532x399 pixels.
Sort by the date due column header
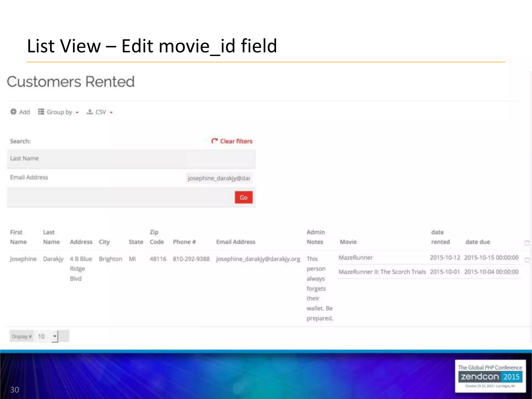coord(477,242)
